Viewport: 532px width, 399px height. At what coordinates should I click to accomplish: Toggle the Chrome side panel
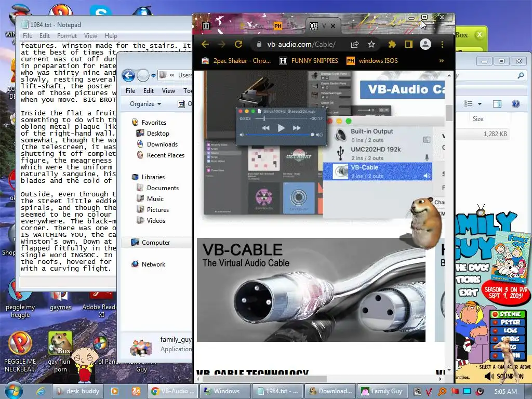408,44
